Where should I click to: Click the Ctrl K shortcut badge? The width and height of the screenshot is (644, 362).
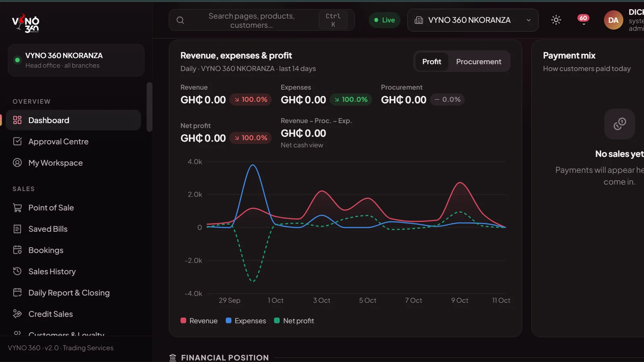(333, 20)
